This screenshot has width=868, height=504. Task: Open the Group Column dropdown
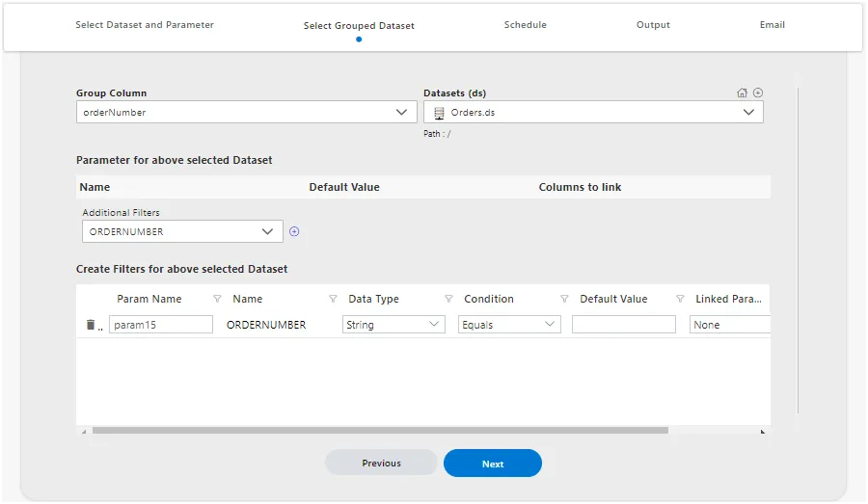(x=246, y=113)
